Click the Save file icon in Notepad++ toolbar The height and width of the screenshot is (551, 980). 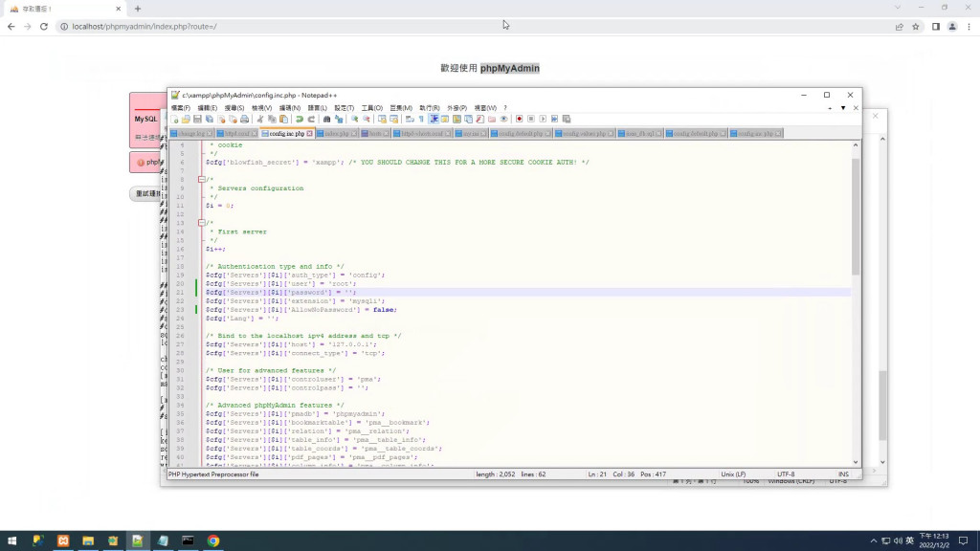[x=197, y=120]
